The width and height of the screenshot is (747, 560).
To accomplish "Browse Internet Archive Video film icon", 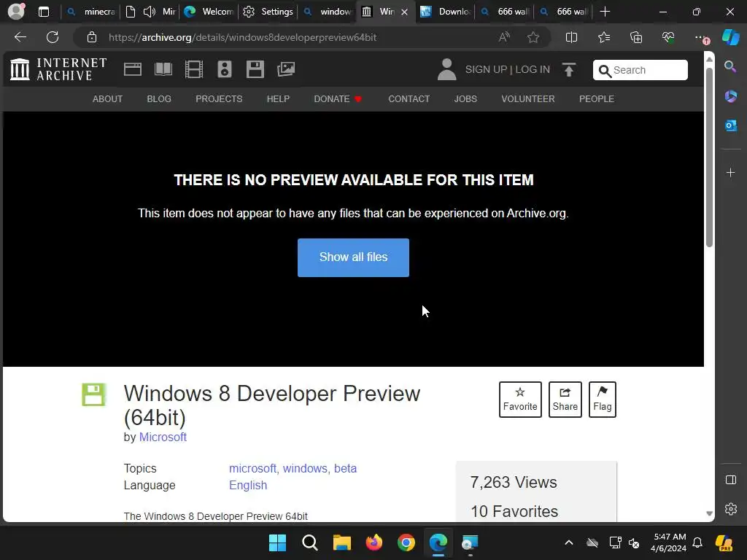I will point(194,69).
